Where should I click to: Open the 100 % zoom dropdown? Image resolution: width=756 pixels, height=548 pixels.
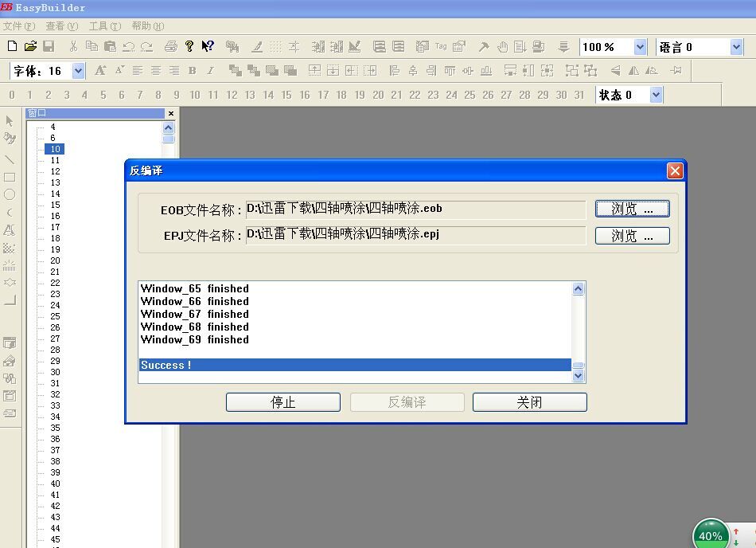click(640, 47)
